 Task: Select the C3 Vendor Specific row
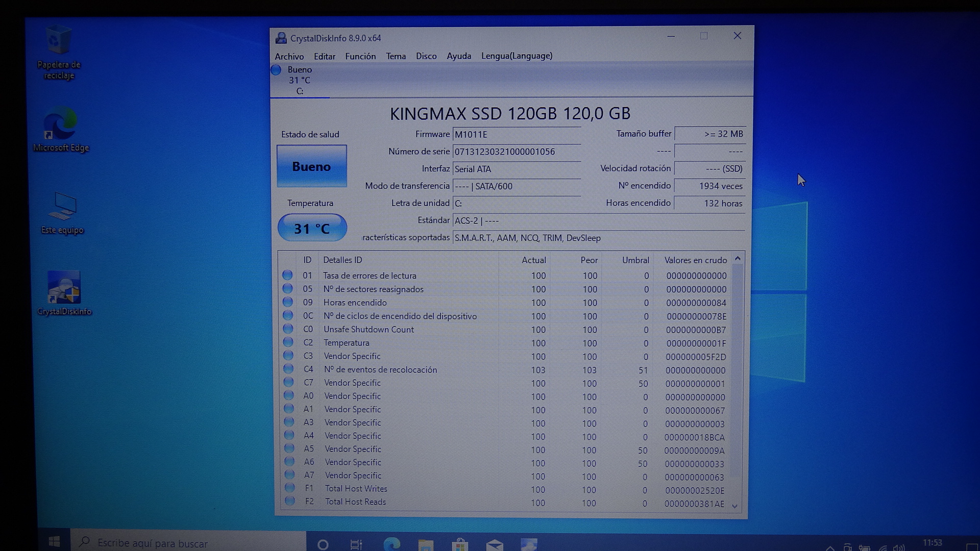[x=505, y=356]
